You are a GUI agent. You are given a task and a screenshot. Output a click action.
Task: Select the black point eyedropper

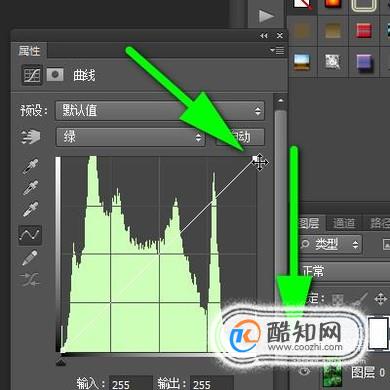[x=30, y=166]
